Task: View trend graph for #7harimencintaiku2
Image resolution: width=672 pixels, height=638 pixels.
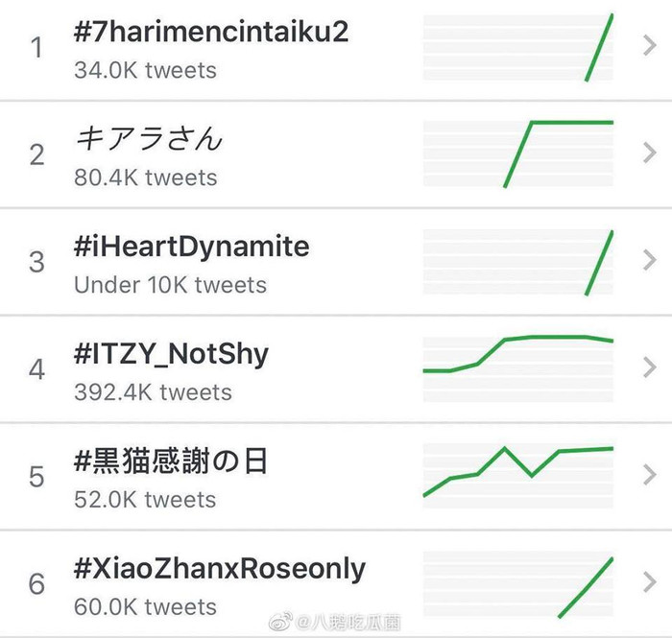Action: pyautogui.click(x=518, y=47)
